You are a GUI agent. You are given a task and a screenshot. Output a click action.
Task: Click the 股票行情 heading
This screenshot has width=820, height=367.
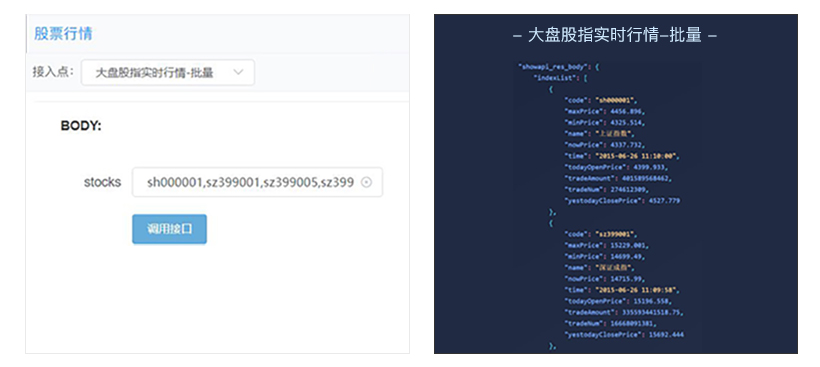63,34
